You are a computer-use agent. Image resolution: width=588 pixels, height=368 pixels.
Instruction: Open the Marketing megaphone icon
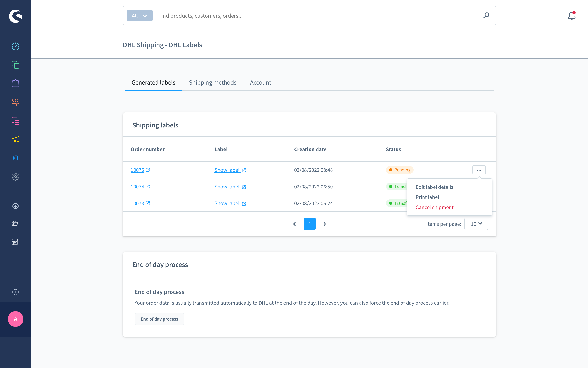pos(16,139)
